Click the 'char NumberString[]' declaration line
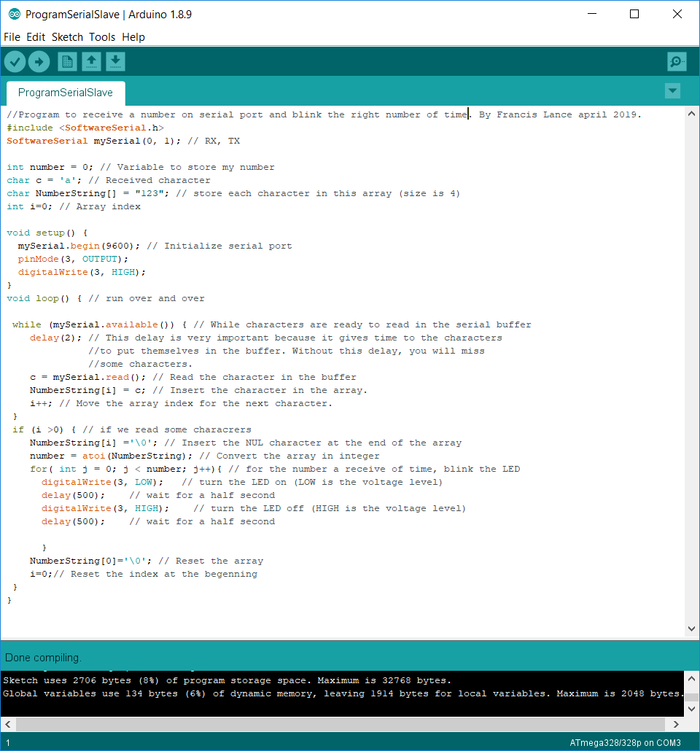Screen dimensions: 700x751 pos(233,193)
